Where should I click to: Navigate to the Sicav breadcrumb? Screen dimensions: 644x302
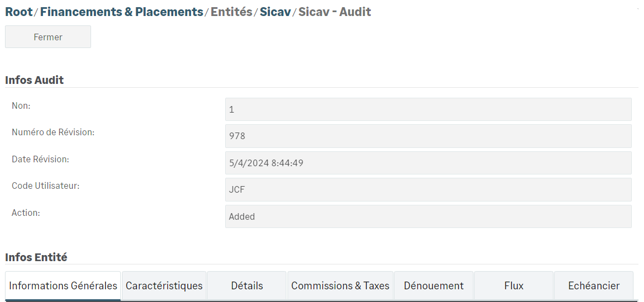pos(275,12)
